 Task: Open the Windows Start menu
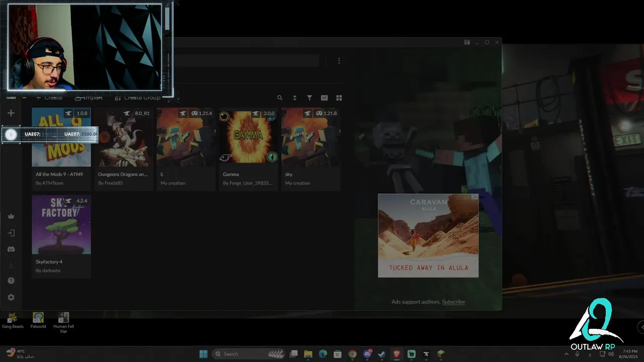[203, 354]
